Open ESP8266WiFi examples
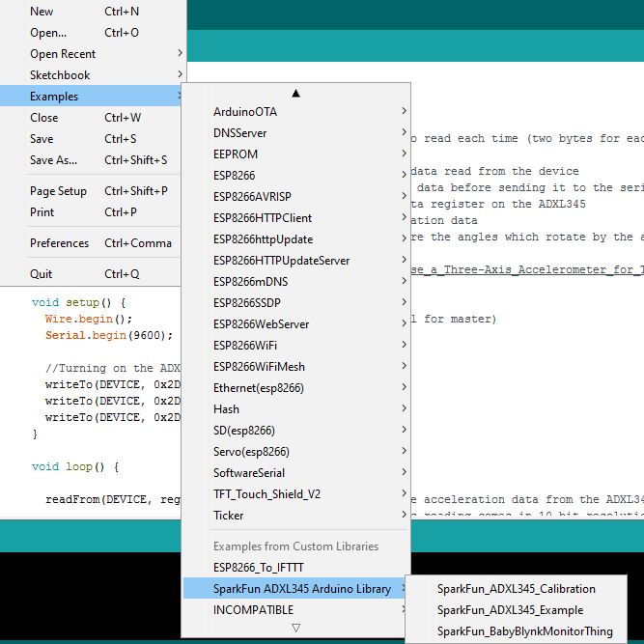 295,346
